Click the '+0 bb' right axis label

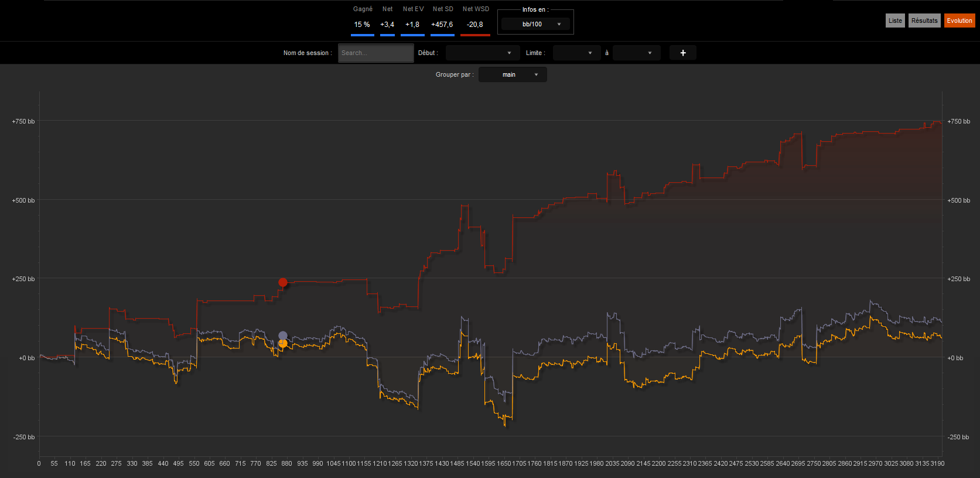(955, 358)
